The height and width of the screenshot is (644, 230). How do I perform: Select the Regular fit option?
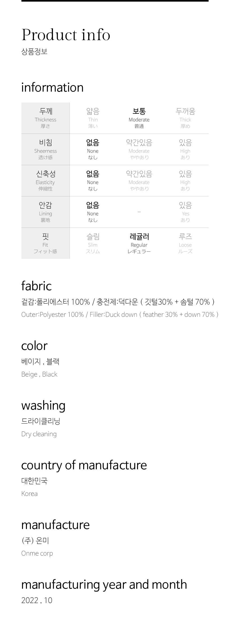(139, 243)
